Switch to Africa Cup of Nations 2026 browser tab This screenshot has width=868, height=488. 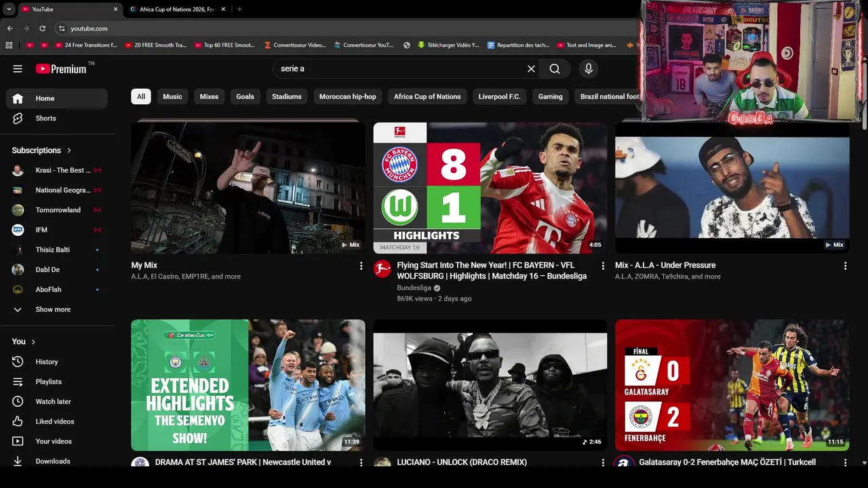pos(177,9)
